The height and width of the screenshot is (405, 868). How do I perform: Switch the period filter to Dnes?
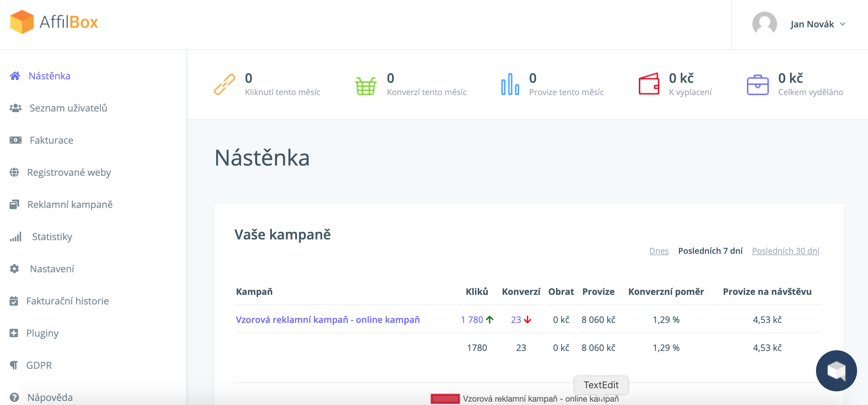point(659,251)
